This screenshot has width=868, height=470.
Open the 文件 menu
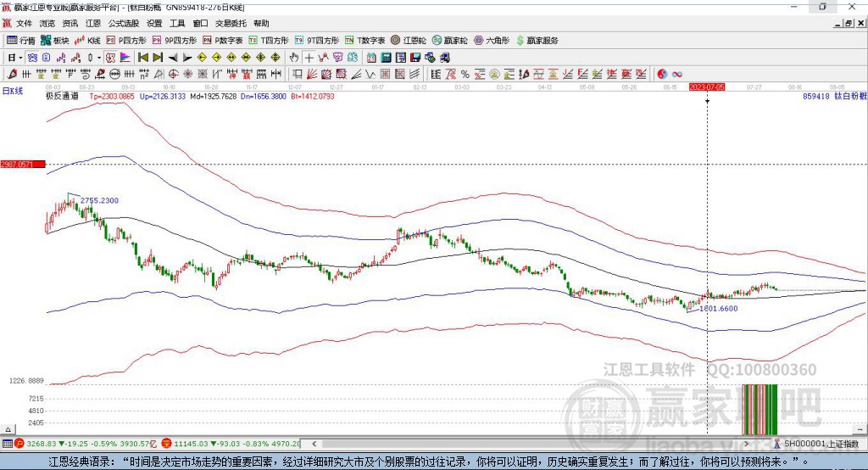point(24,23)
